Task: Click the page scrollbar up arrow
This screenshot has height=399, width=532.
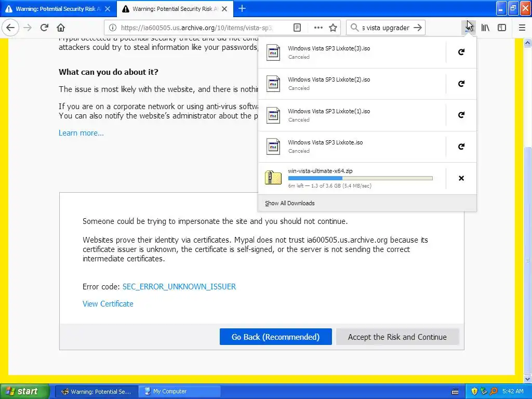Action: 528,43
